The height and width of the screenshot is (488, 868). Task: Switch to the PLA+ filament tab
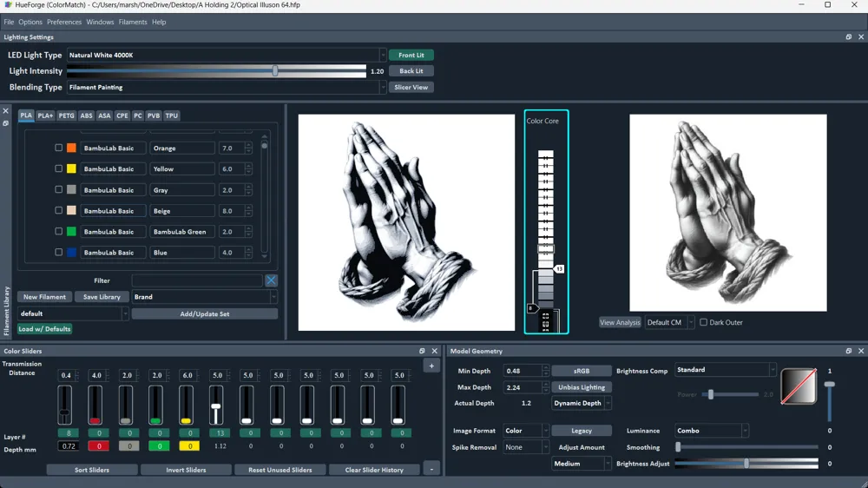click(x=45, y=115)
